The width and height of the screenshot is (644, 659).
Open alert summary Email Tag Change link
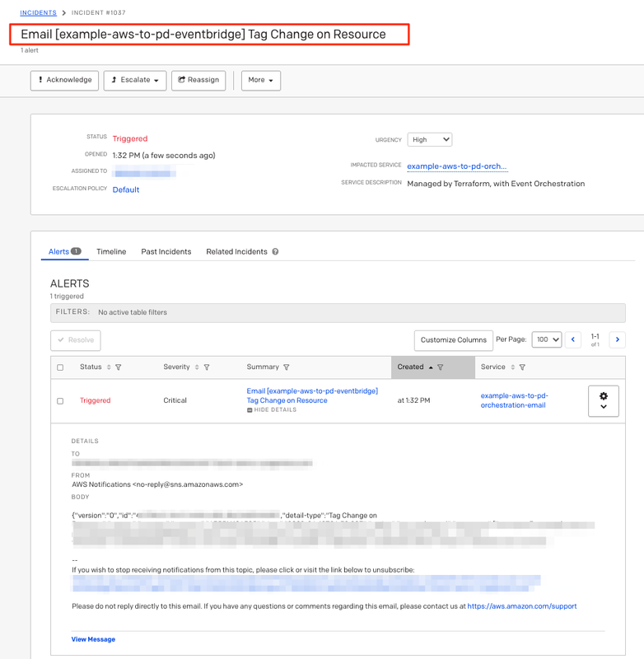coord(312,395)
